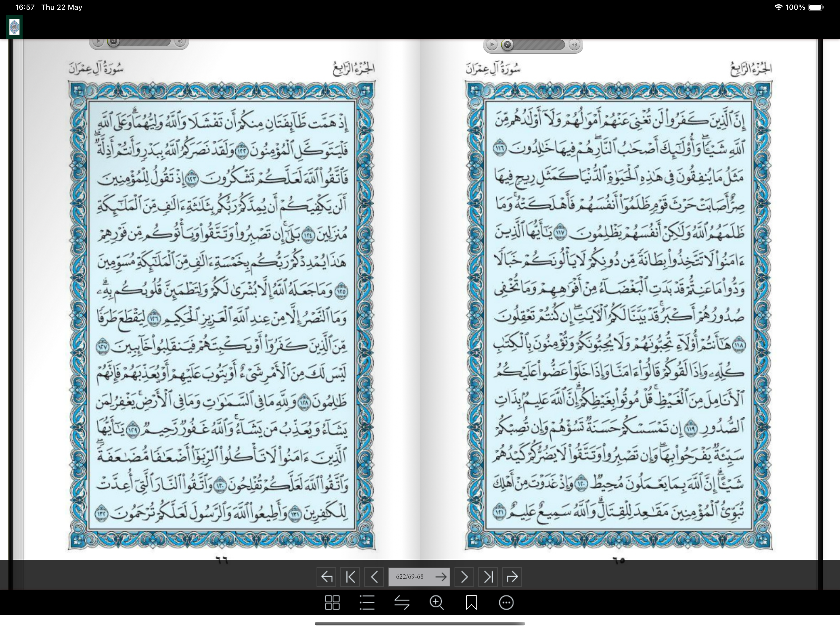Image resolution: width=840 pixels, height=630 pixels.
Task: Open the more options menu
Action: coord(506,603)
